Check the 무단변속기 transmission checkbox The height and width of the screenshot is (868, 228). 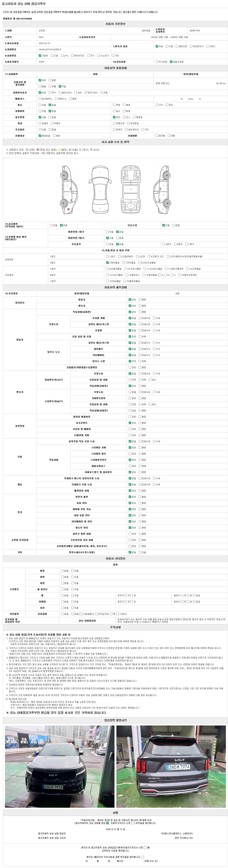tap(191, 46)
